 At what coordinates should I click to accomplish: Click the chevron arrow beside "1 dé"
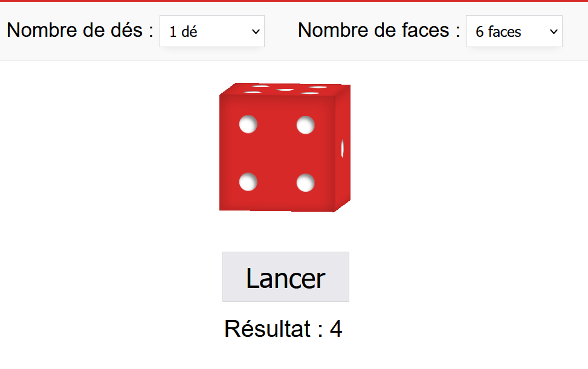point(255,31)
